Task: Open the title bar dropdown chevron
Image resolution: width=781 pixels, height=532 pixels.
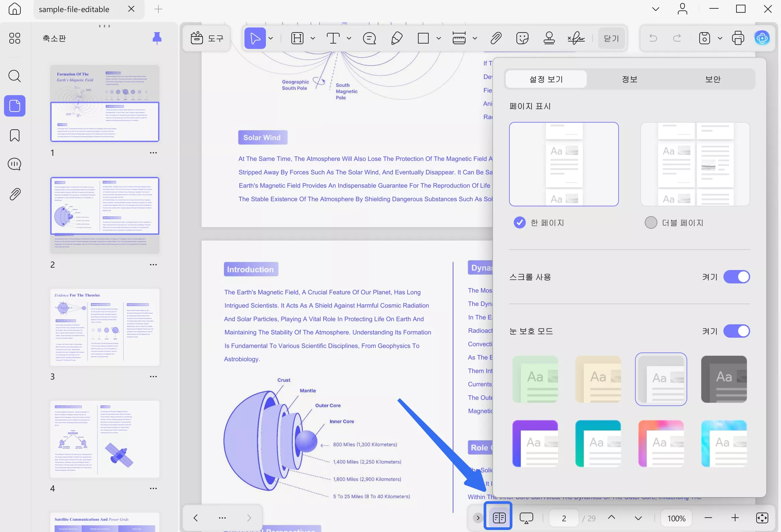Action: 655,9
